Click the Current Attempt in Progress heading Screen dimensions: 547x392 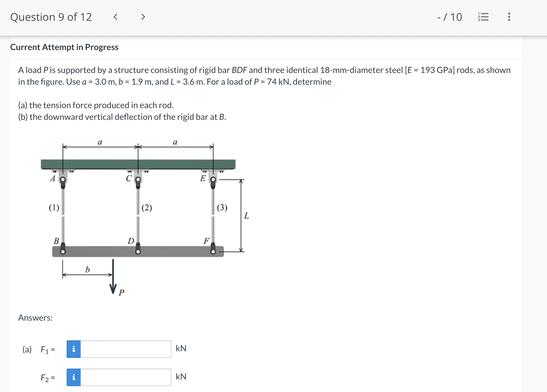coord(64,47)
